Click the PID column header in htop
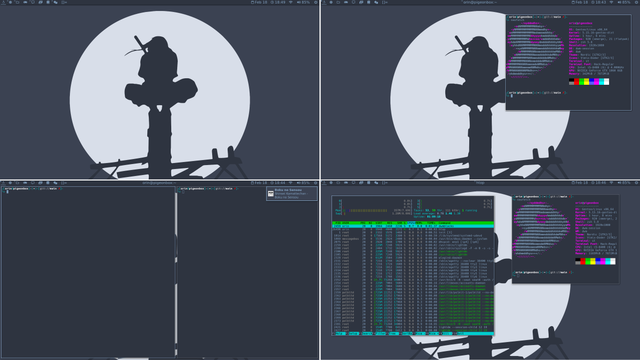 tap(337, 223)
